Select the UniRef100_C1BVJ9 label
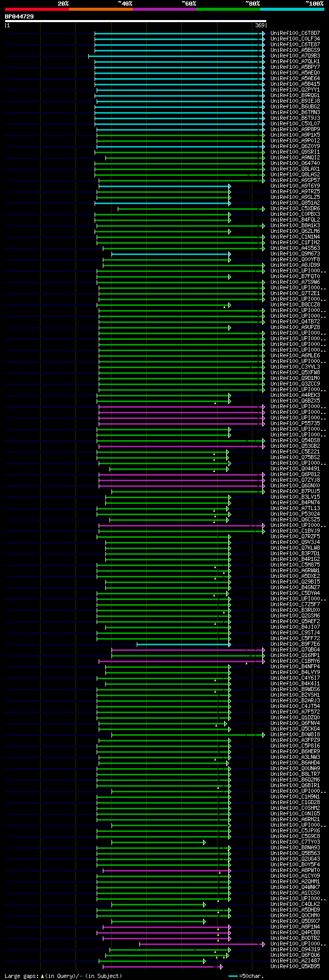 [x=295, y=531]
